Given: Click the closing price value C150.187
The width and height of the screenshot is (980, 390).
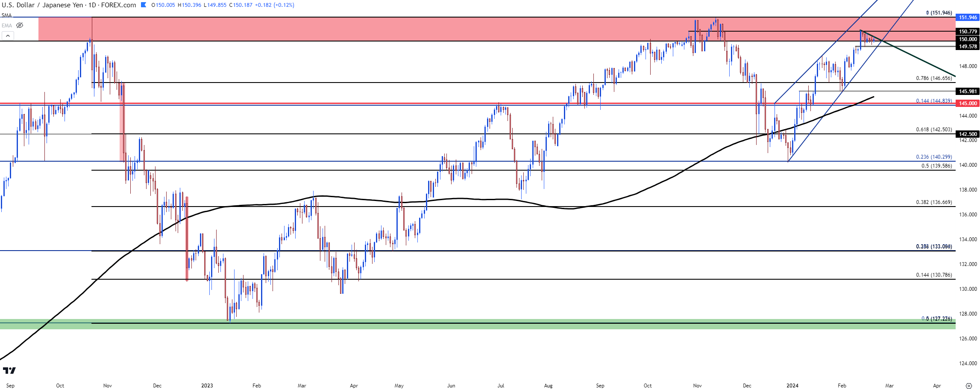Looking at the screenshot, I should pyautogui.click(x=241, y=5).
